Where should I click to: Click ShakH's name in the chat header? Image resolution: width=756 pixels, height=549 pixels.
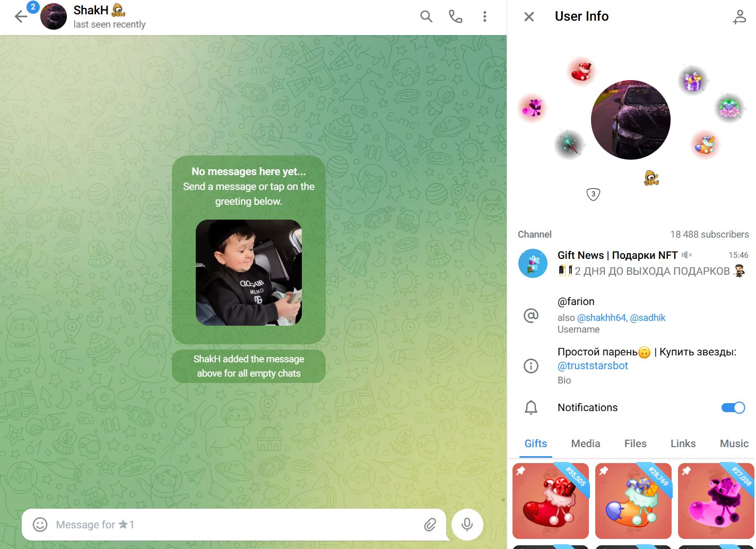point(91,10)
